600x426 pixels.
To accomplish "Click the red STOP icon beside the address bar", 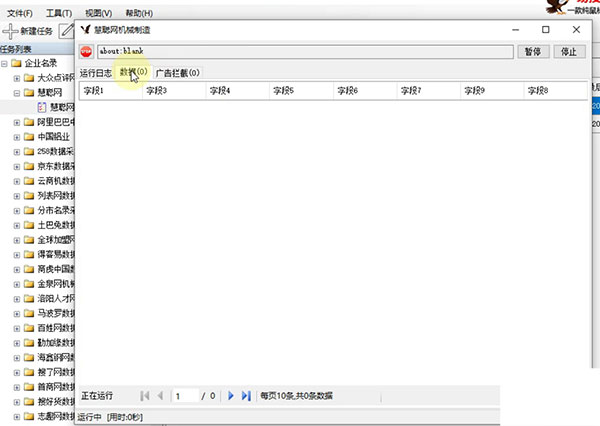I will [x=86, y=51].
